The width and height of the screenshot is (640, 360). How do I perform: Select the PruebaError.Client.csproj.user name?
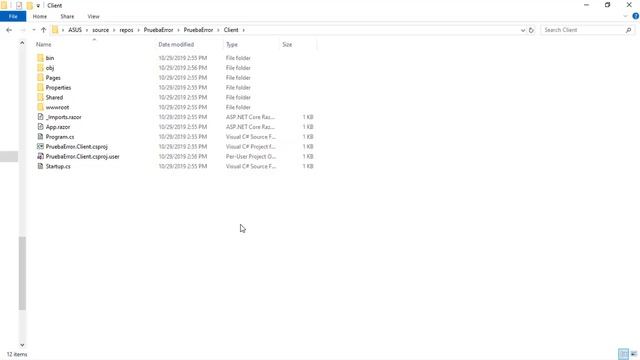(x=82, y=156)
